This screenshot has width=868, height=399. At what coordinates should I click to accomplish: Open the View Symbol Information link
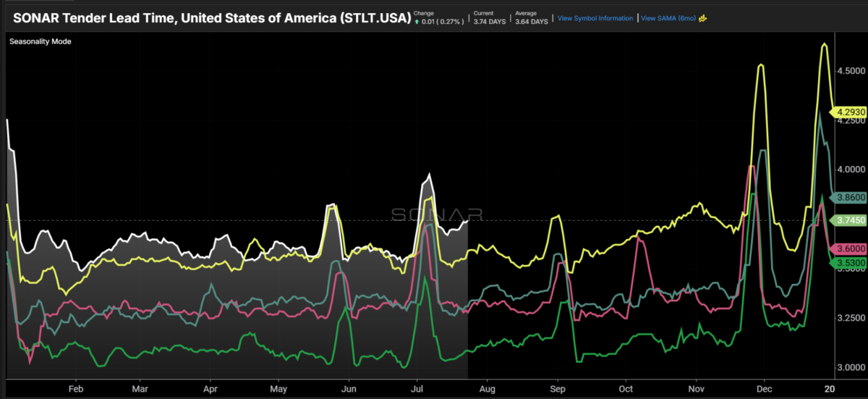pos(595,18)
